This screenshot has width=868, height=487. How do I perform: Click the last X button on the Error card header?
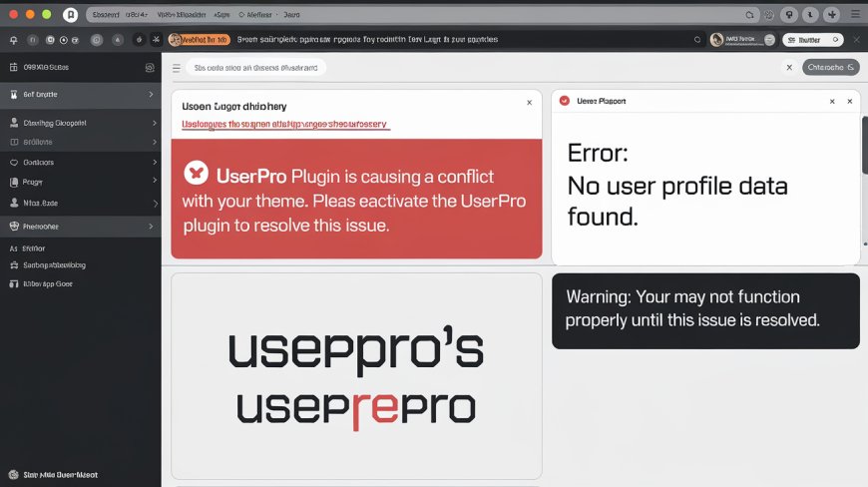click(850, 101)
